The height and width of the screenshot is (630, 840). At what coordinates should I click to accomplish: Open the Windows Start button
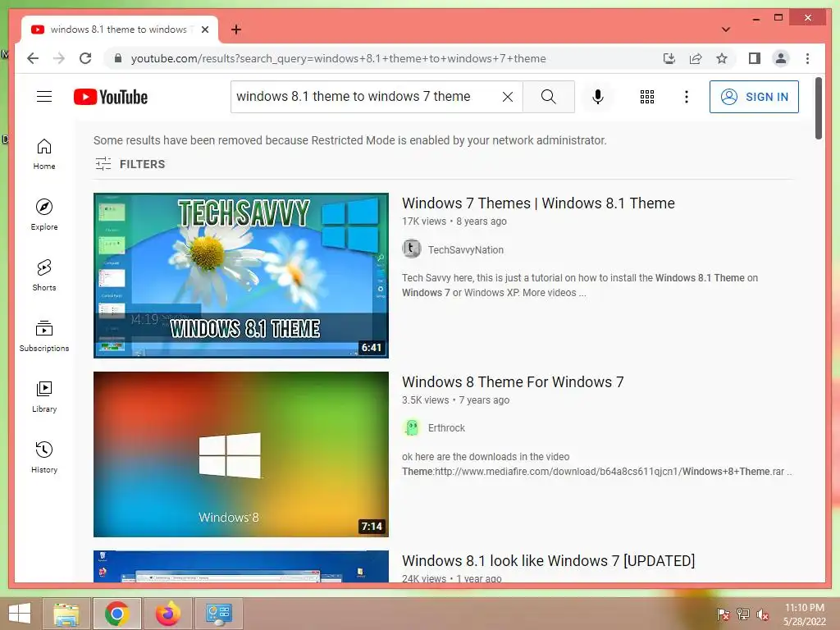click(x=20, y=614)
